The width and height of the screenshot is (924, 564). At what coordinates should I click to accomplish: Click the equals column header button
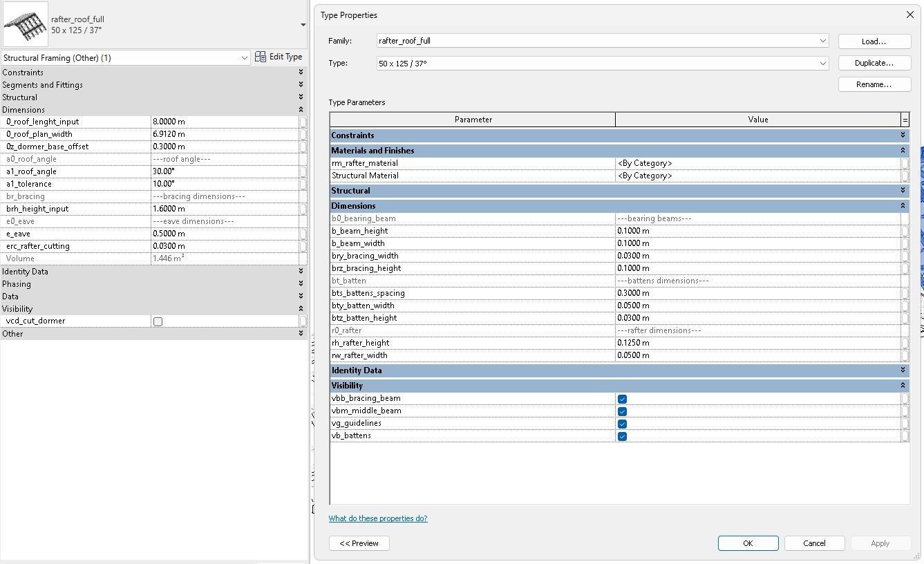905,120
